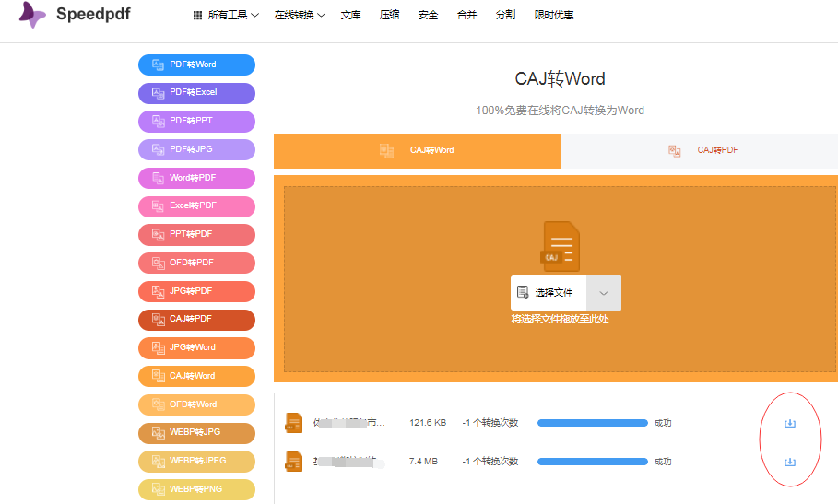This screenshot has height=504, width=838.
Task: Select PDF转PPT in the sidebar
Action: pyautogui.click(x=196, y=122)
